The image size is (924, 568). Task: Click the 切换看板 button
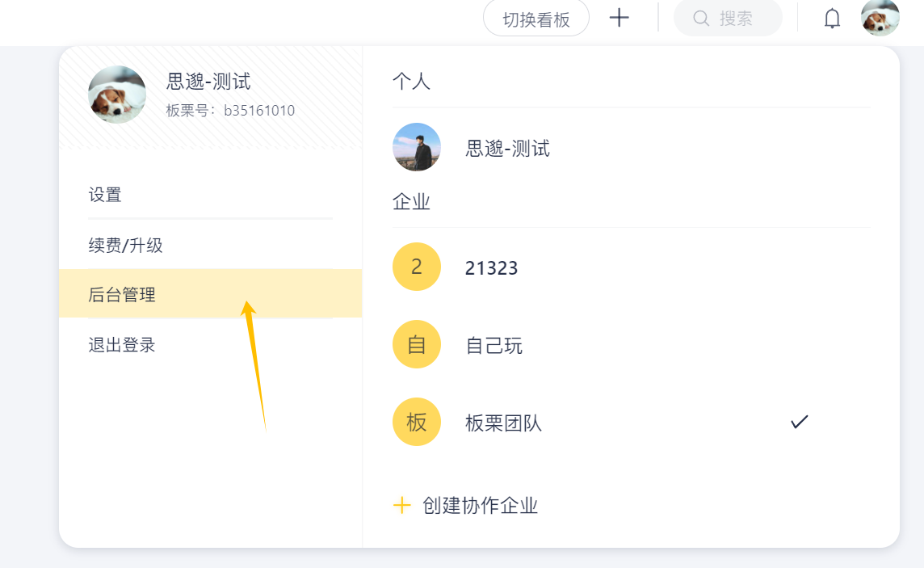pos(536,19)
